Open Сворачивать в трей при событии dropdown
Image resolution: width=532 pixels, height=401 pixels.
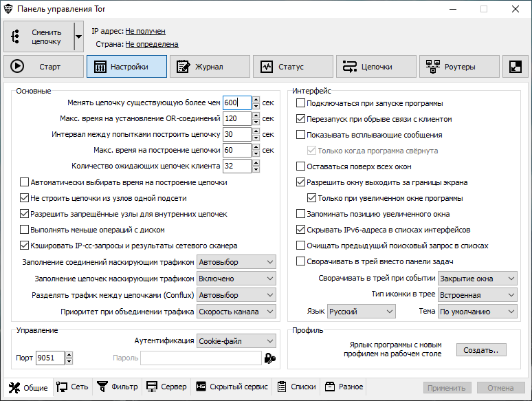click(478, 279)
